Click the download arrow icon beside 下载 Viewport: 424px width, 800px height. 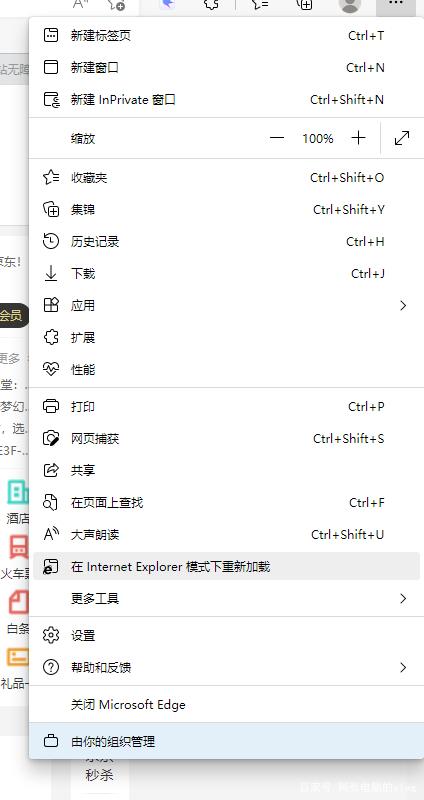tap(51, 273)
